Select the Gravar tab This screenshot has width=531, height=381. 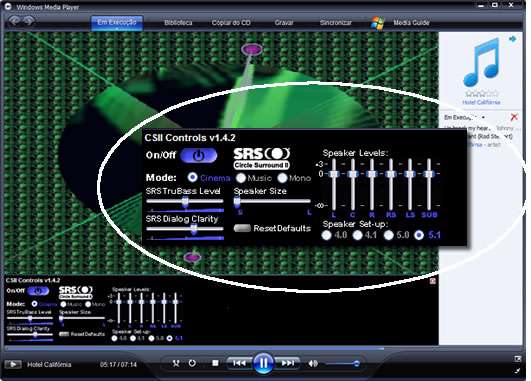(x=284, y=23)
